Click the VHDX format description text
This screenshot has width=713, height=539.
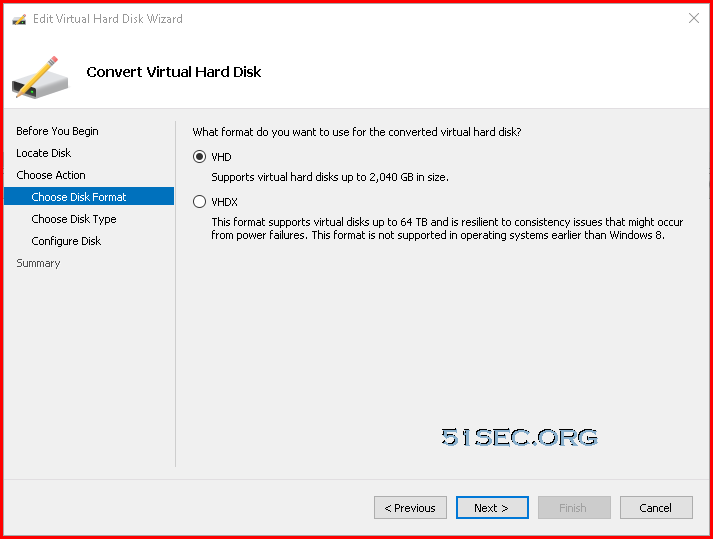tap(447, 228)
